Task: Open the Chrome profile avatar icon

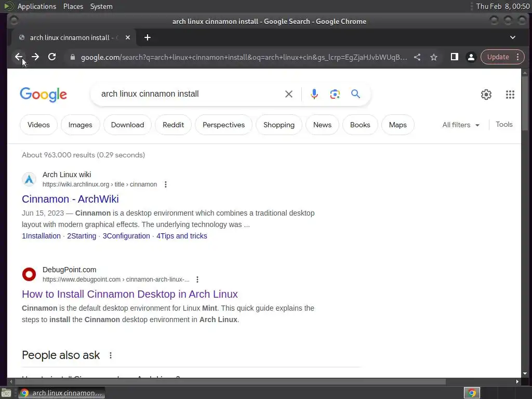Action: click(x=471, y=57)
